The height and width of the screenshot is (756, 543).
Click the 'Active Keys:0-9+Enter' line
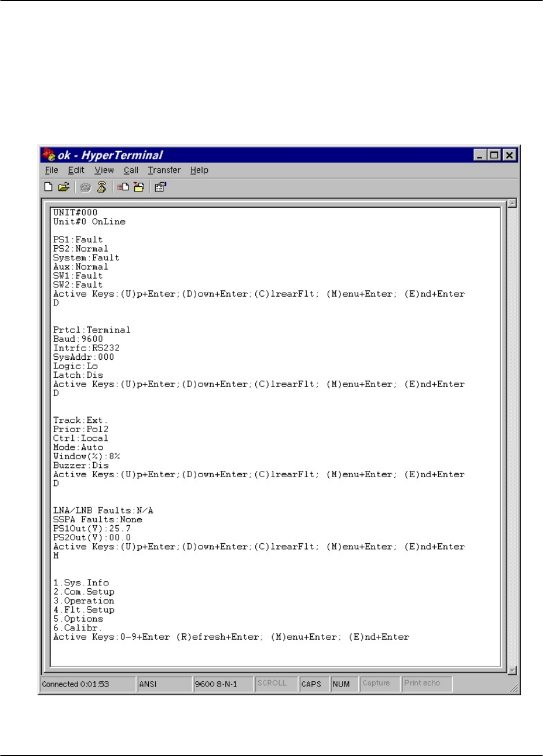pos(231,637)
